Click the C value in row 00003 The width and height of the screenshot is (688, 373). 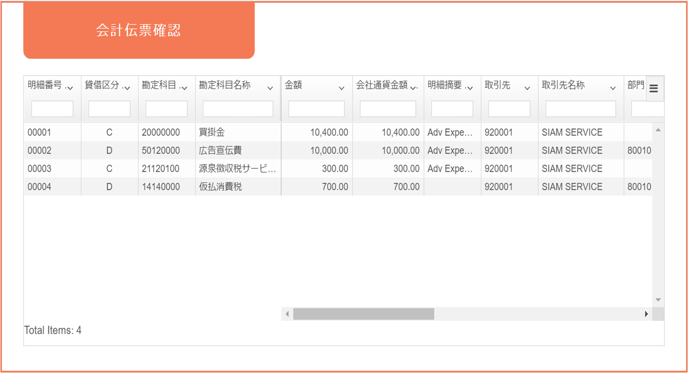[109, 169]
